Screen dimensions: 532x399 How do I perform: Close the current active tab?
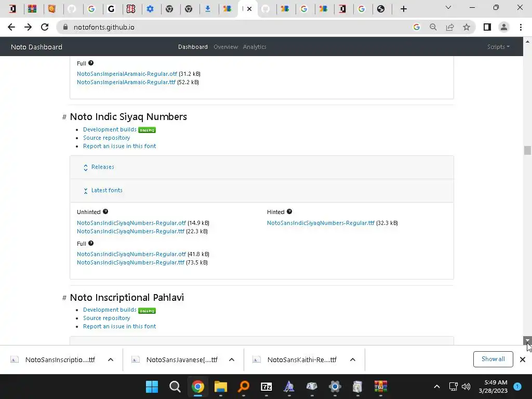click(249, 9)
